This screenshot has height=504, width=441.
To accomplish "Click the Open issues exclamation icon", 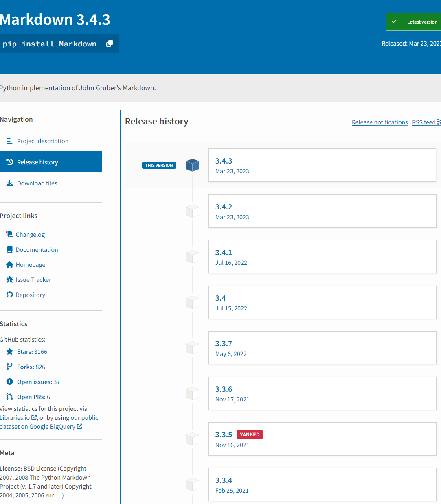I will 10,382.
